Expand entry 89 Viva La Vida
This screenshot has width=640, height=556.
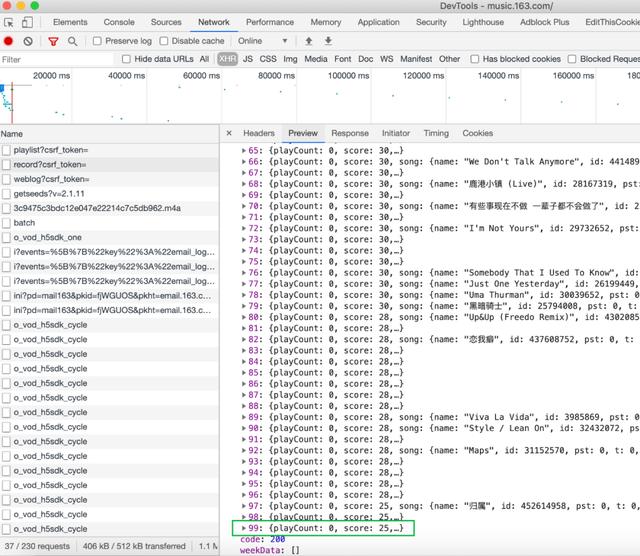point(244,417)
